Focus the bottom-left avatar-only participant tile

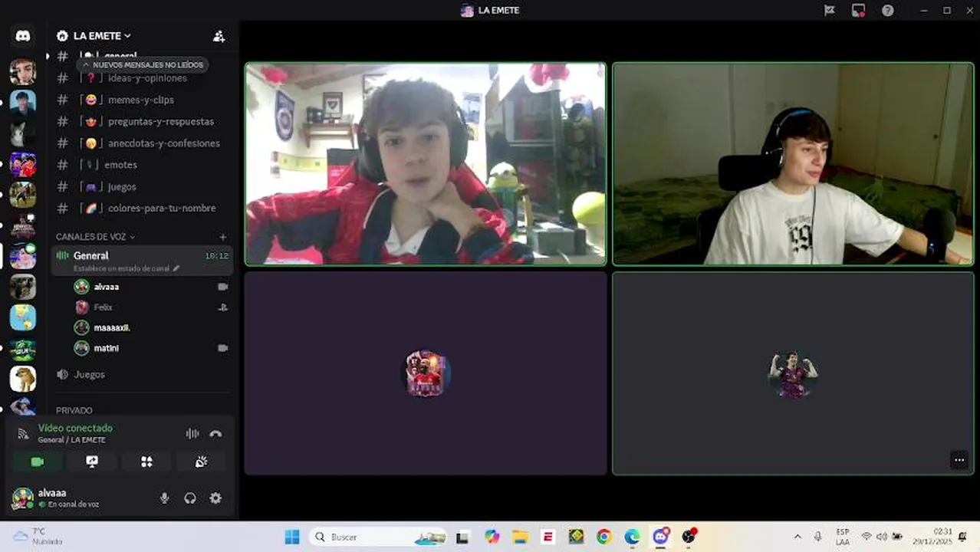tap(426, 373)
